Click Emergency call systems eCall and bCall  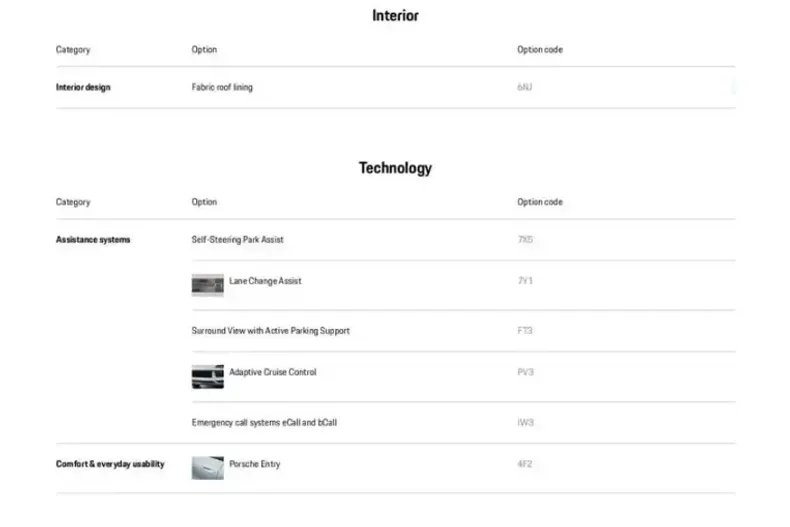(264, 423)
